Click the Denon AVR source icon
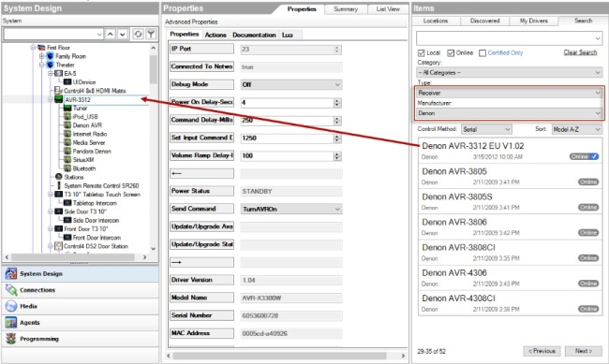This screenshot has height=364, width=609. click(67, 125)
